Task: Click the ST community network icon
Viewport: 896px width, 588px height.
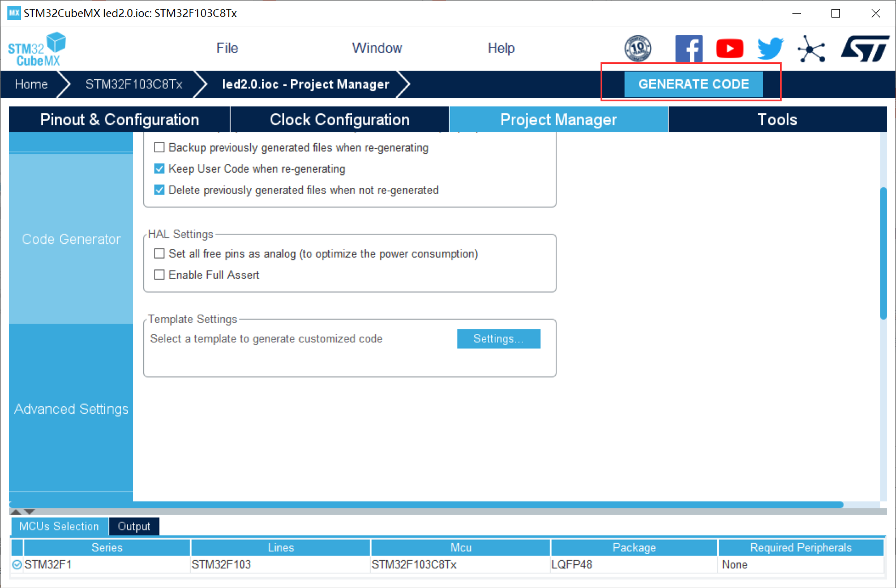Action: (x=811, y=49)
